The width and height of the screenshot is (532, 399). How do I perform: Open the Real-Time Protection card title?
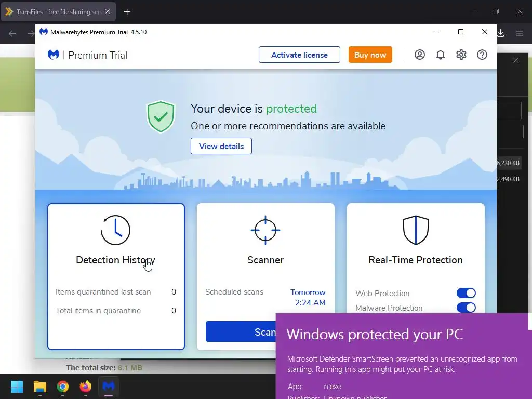(x=416, y=260)
